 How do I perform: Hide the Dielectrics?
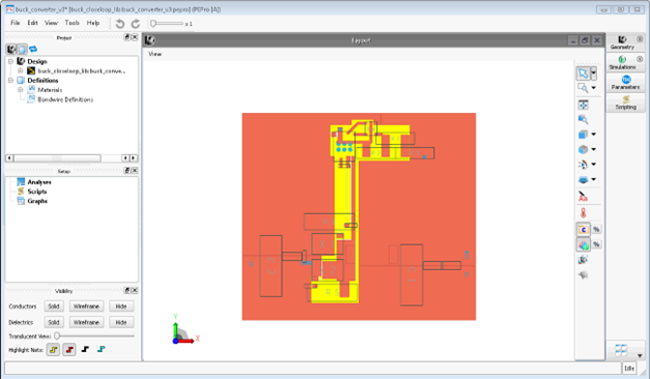pyautogui.click(x=121, y=322)
